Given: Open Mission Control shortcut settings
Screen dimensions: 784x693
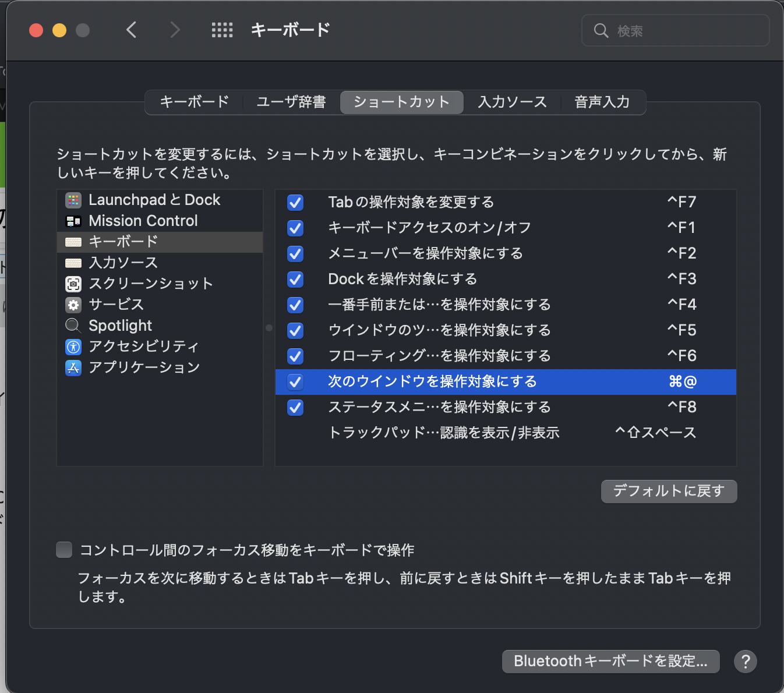Looking at the screenshot, I should click(143, 221).
